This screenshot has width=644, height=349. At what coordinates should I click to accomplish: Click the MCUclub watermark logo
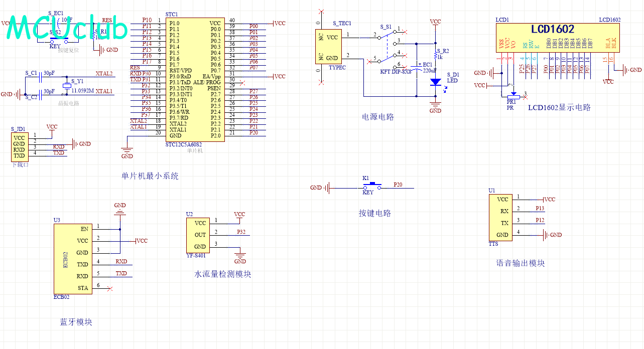pyautogui.click(x=68, y=28)
